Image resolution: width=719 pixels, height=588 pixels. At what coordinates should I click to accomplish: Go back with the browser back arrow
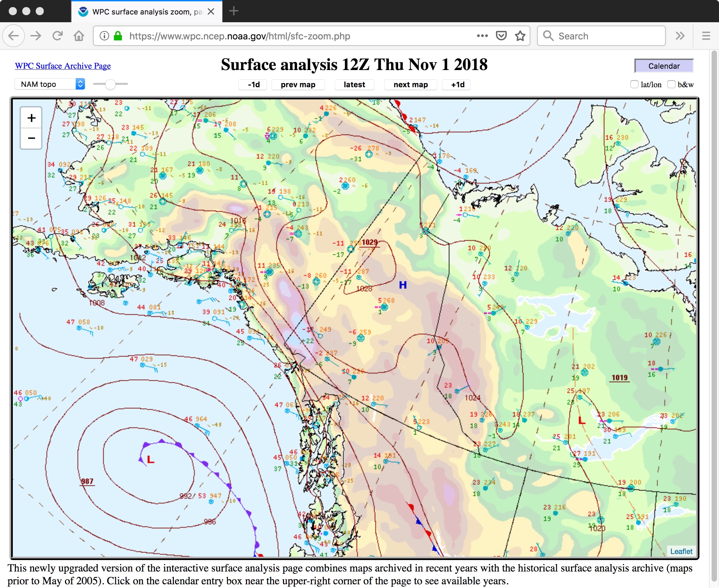click(x=13, y=36)
